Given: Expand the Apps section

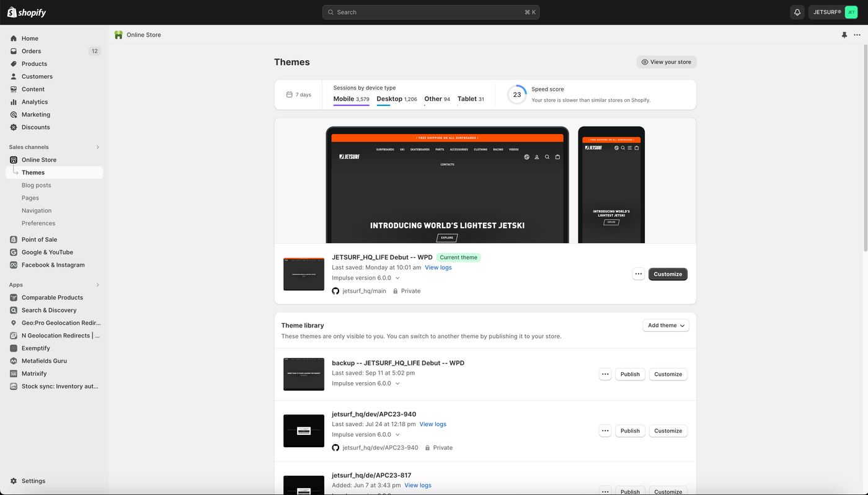Looking at the screenshot, I should point(97,285).
